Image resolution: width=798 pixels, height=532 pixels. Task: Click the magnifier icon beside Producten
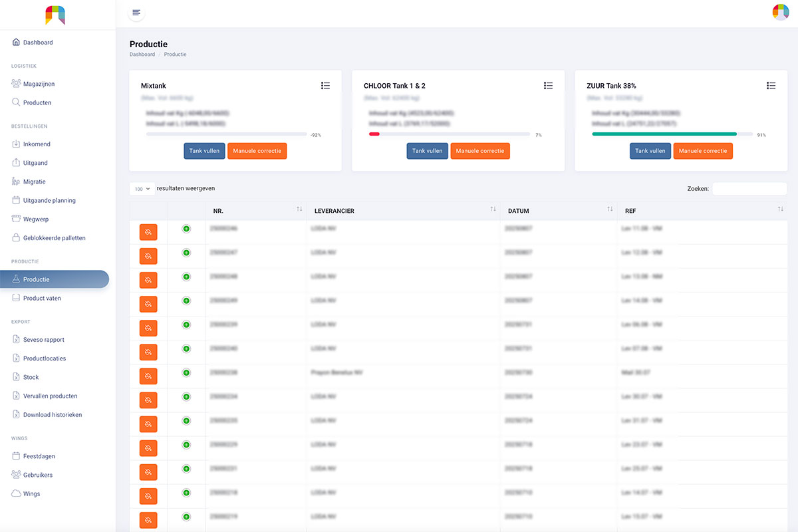click(16, 102)
